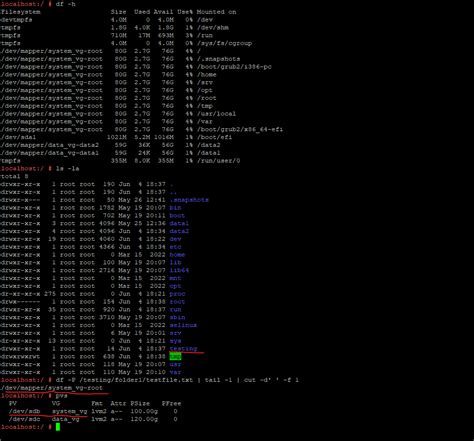Click the "Attr" header in pvs output
The height and width of the screenshot is (441, 474).
click(119, 404)
